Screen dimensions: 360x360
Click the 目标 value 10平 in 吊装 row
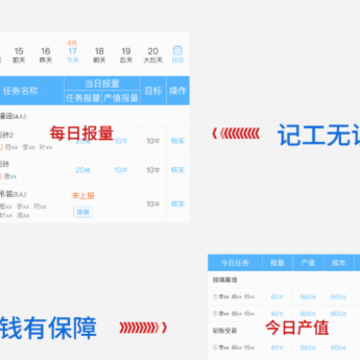(153, 204)
